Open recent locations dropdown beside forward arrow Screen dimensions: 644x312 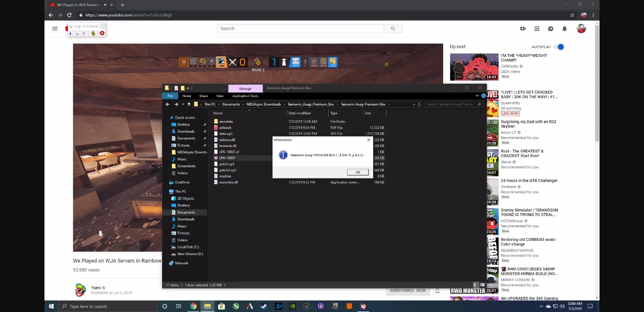pos(183,104)
